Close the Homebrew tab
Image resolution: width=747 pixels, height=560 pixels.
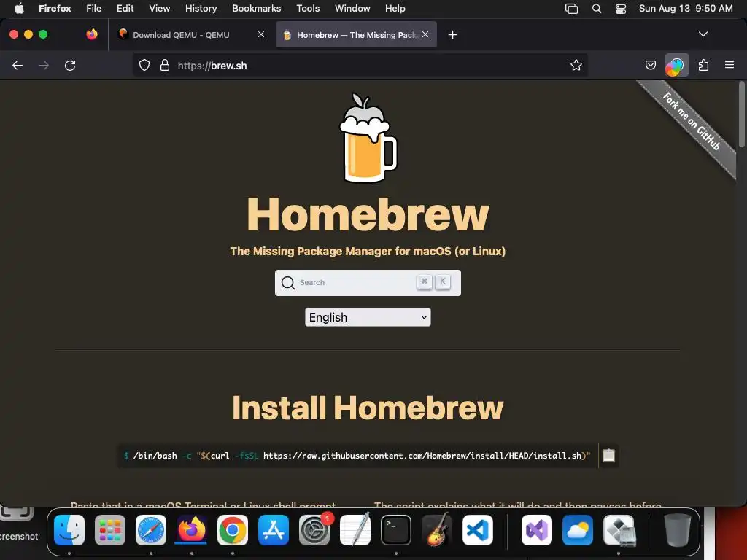point(425,34)
